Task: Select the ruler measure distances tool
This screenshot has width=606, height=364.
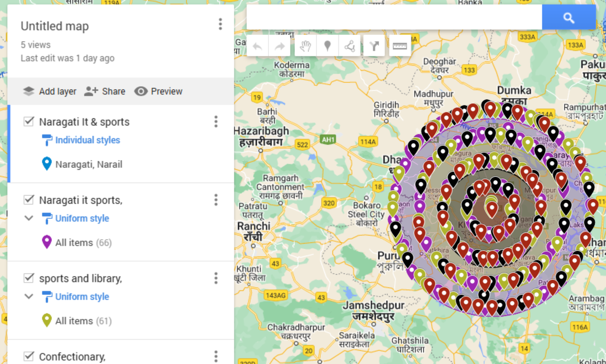Action: 400,46
